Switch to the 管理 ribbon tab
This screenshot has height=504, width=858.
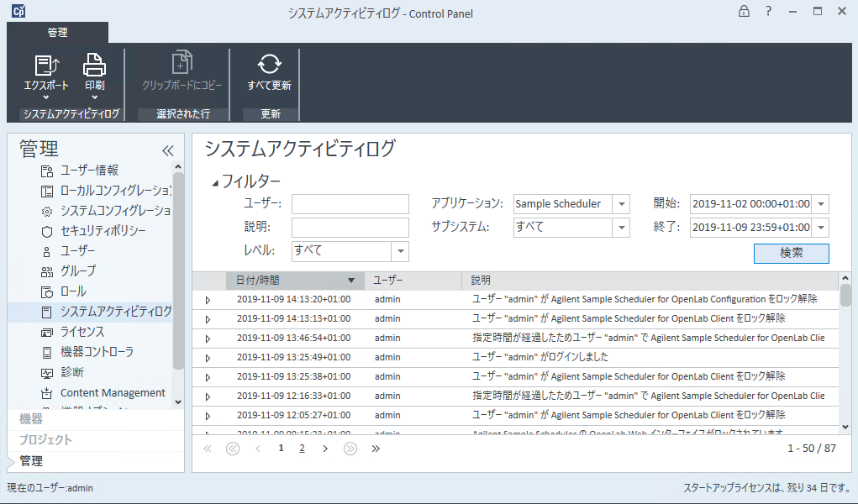[57, 32]
